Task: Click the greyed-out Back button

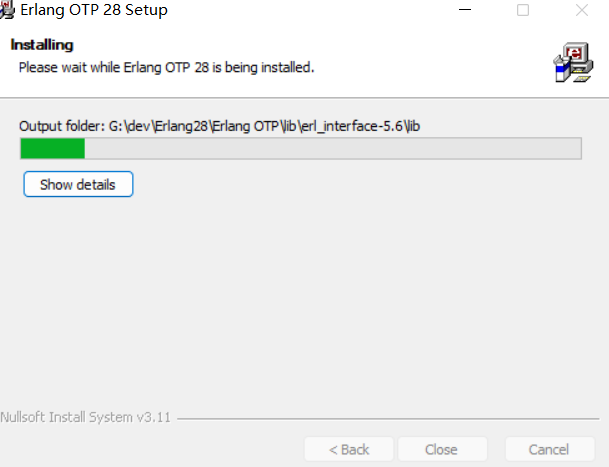Action: [x=349, y=450]
